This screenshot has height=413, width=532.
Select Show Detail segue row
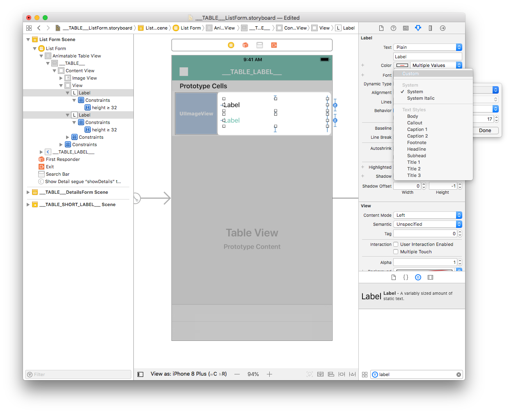coord(78,181)
